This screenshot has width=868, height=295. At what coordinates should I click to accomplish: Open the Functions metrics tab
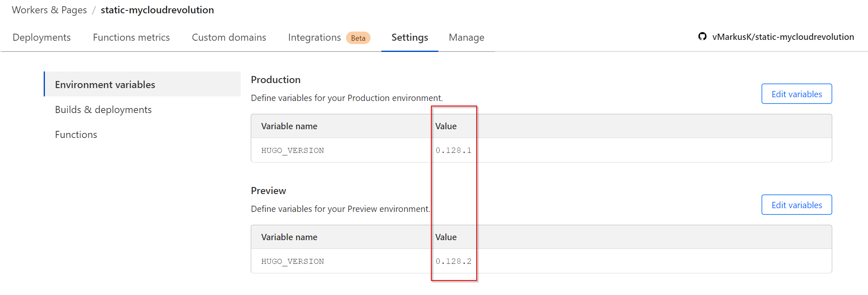click(x=131, y=37)
